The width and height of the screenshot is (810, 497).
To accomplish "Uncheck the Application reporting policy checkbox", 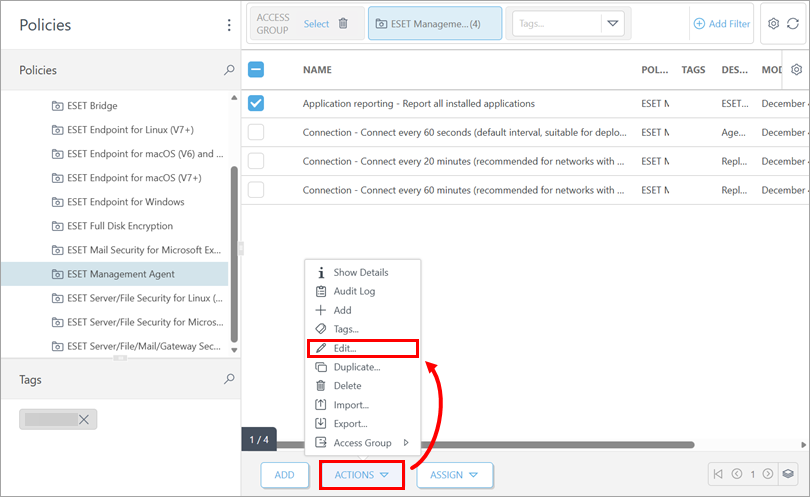I will pos(256,103).
